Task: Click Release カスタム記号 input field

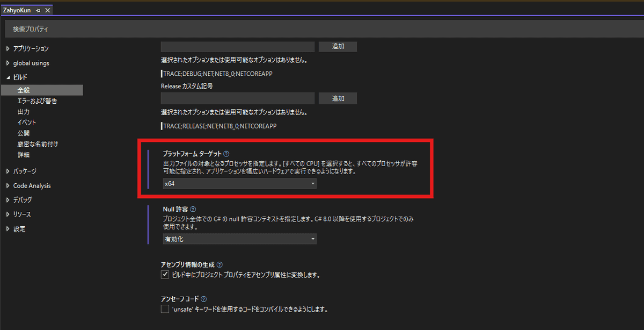Action: [x=237, y=98]
